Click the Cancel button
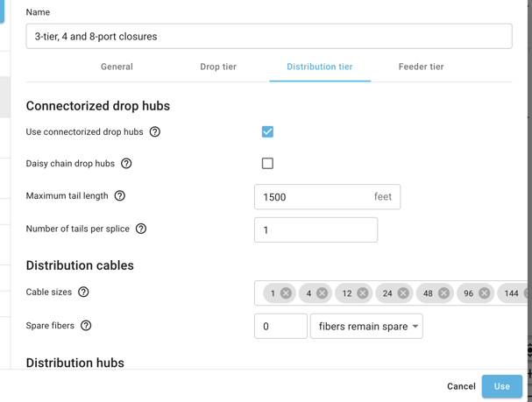 tap(461, 386)
